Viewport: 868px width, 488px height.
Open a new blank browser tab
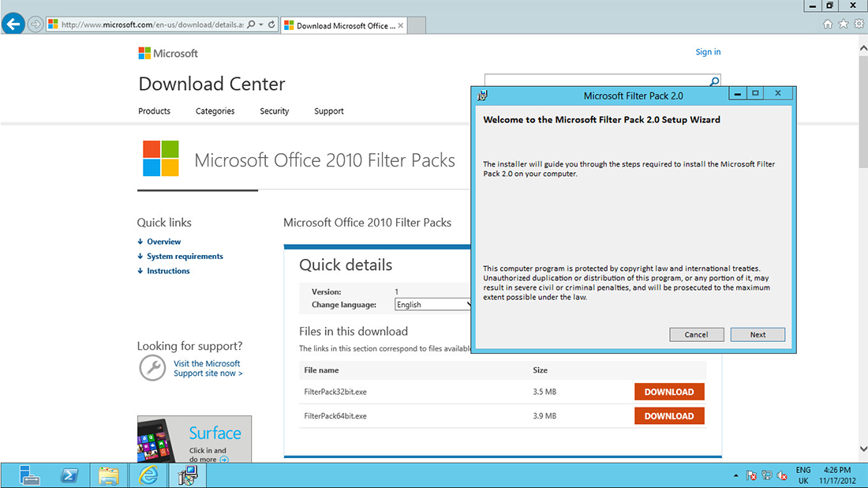(417, 25)
